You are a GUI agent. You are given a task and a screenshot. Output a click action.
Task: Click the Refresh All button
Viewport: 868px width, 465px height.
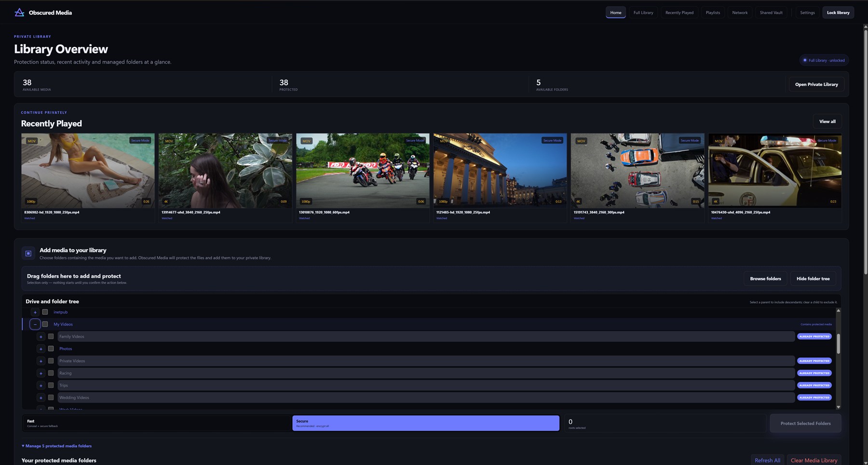(x=767, y=460)
